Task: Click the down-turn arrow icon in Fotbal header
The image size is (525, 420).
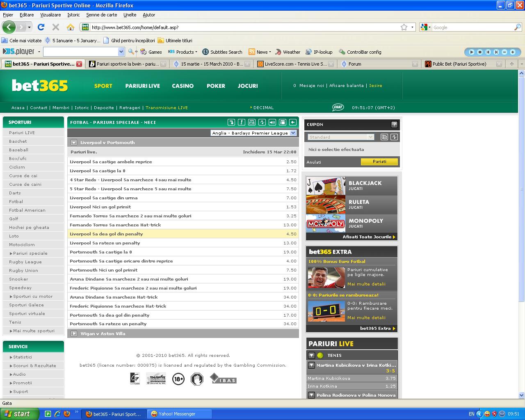Action: (x=231, y=122)
